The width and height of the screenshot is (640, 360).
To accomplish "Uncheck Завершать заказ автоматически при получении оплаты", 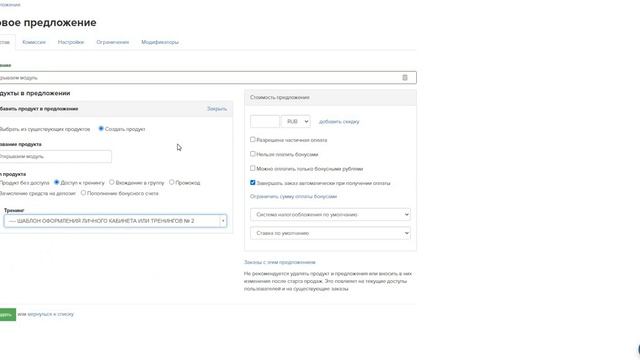I will click(253, 182).
